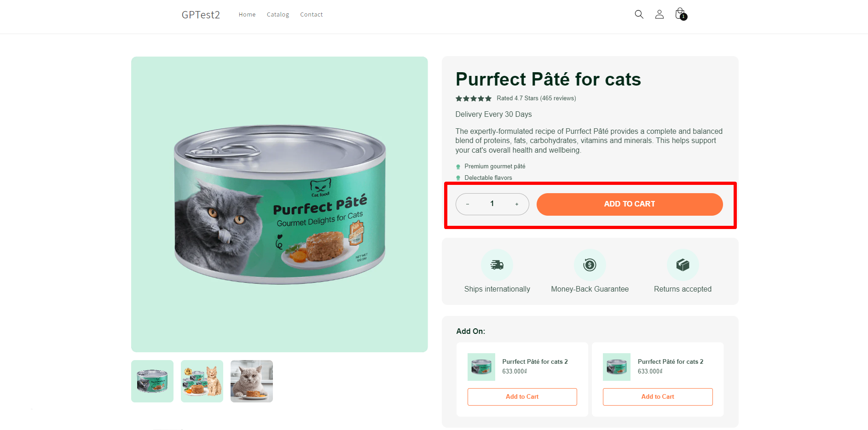Click the Ships internationally truck icon
Viewport: 868px width, 430px height.
497,265
